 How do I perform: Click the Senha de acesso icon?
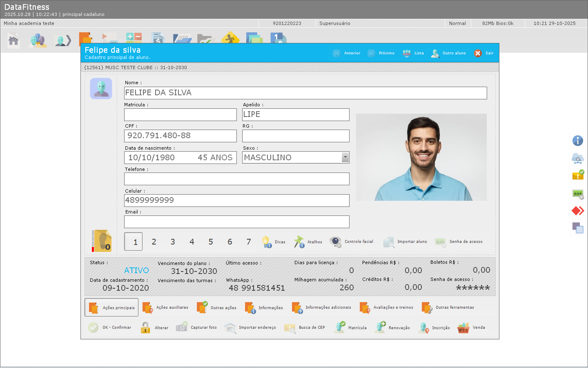[441, 242]
